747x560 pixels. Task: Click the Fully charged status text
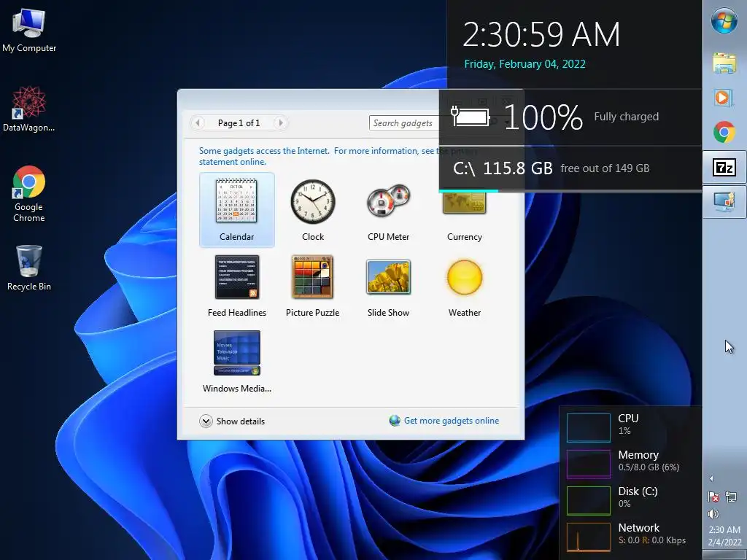click(x=627, y=117)
